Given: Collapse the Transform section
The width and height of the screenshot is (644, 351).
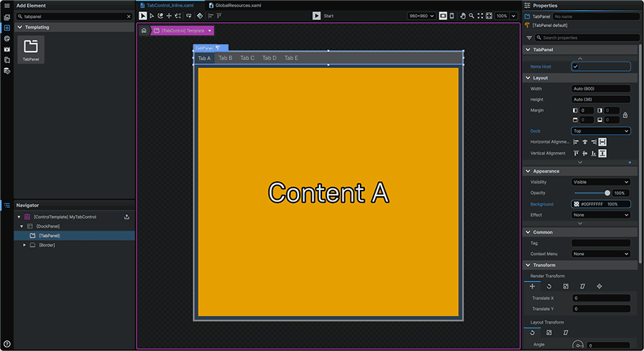Looking at the screenshot, I should 528,265.
